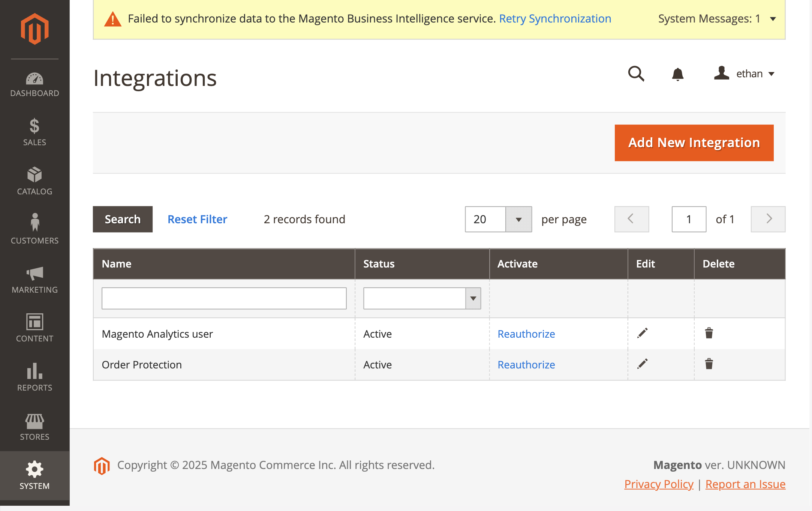The height and width of the screenshot is (511, 812).
Task: Open the Stores sidebar menu
Action: (x=34, y=427)
